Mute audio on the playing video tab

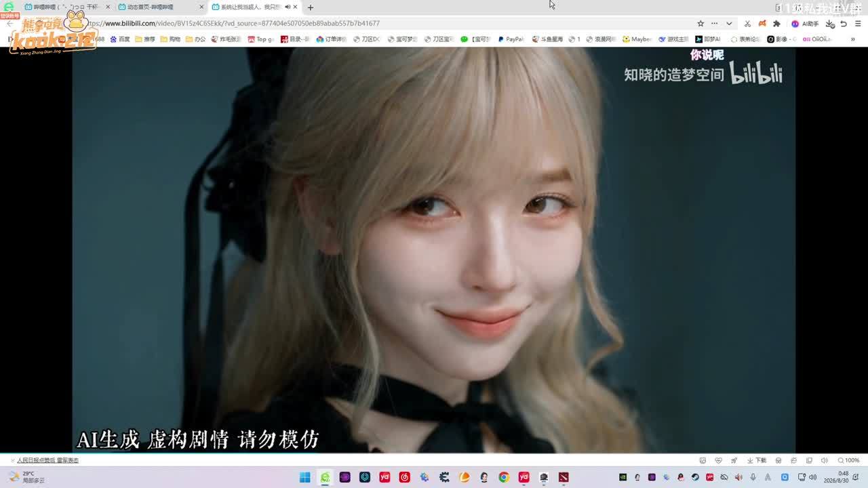pos(288,7)
